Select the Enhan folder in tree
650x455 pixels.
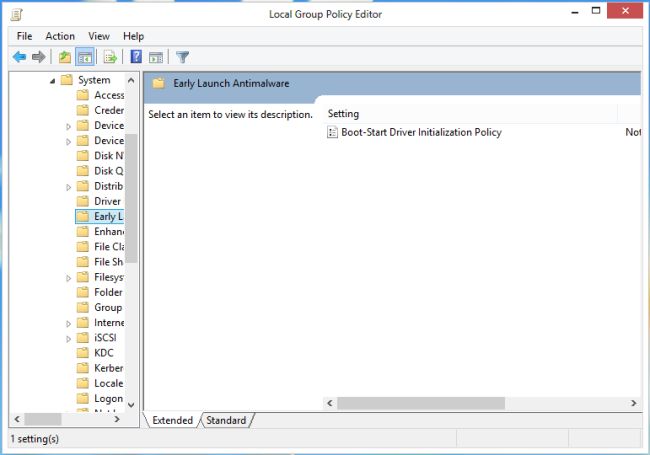101,231
